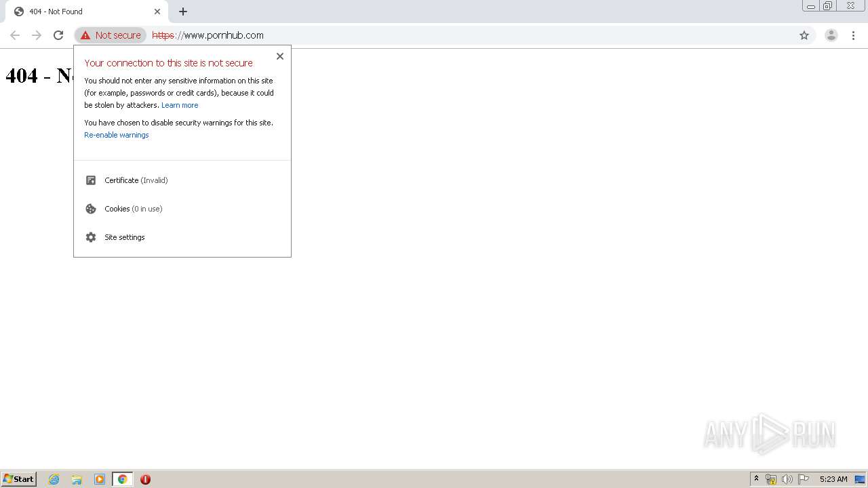Click the cookie icon in popup
Viewport: 868px width, 488px height.
coord(91,209)
